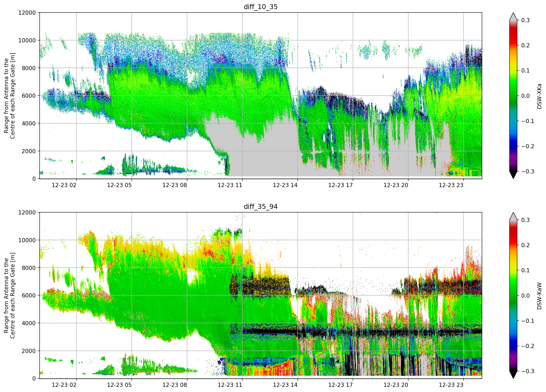Click the 12-23 11 tick label, top plot
Screen dimensions: 546x392
(x=230, y=185)
